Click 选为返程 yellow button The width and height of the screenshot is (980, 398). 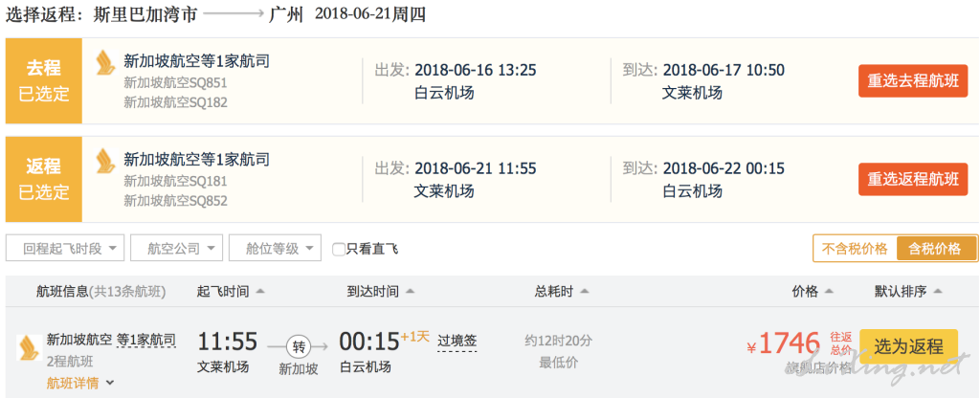908,345
